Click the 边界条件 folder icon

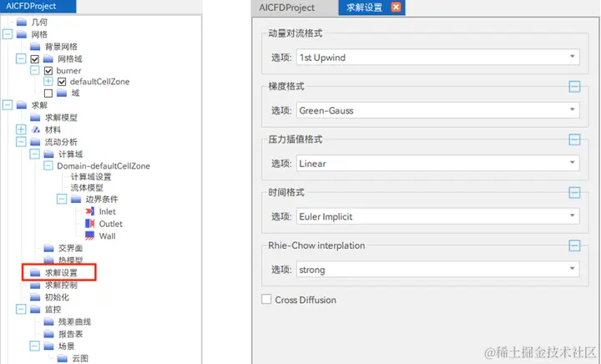[x=76, y=199]
